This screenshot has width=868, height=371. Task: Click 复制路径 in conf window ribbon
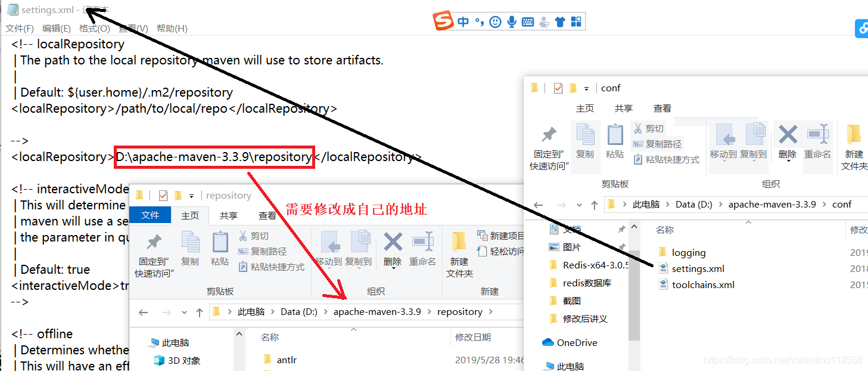tap(657, 144)
